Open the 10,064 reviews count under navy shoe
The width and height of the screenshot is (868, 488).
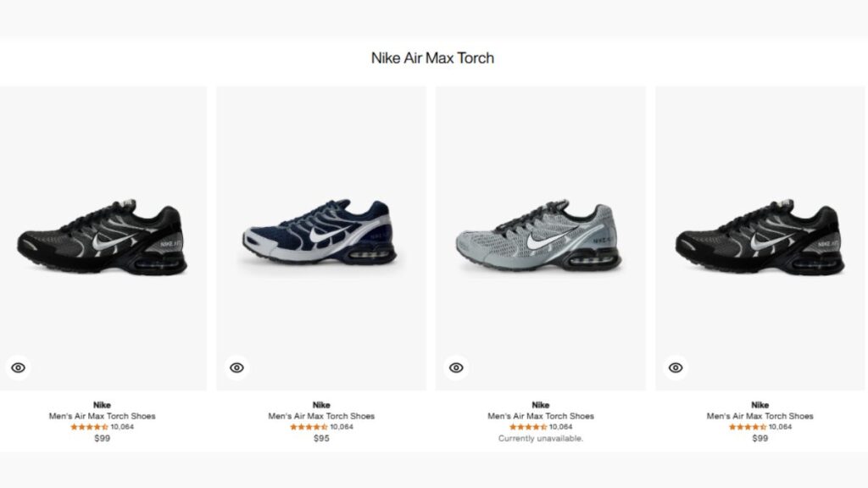coord(342,427)
